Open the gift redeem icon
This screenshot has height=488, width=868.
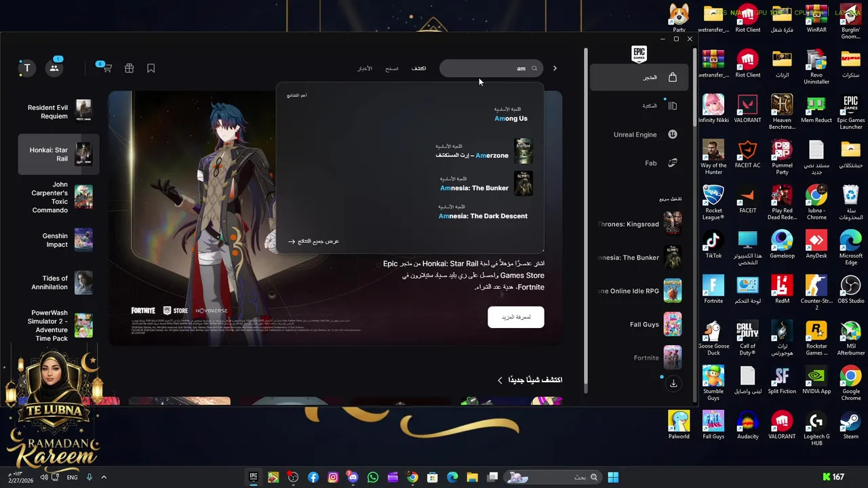[129, 68]
